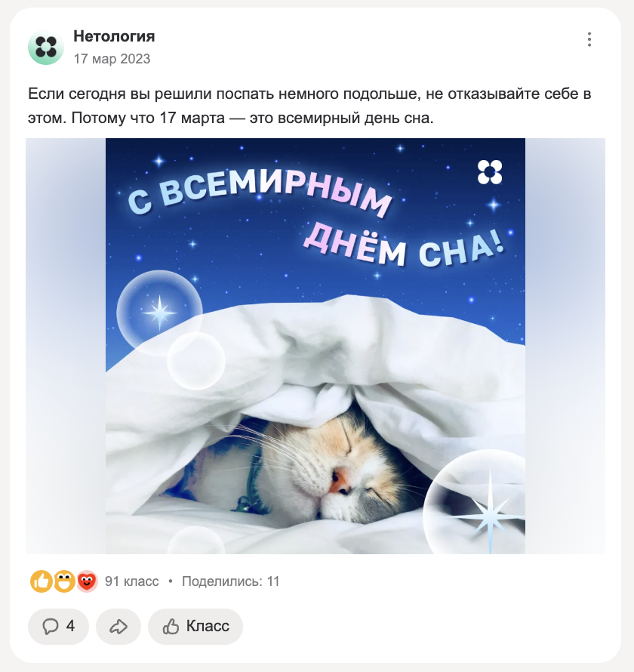Screen dimensions: 634x672
Task: Click the large star bubble on the picture
Action: [x=474, y=502]
